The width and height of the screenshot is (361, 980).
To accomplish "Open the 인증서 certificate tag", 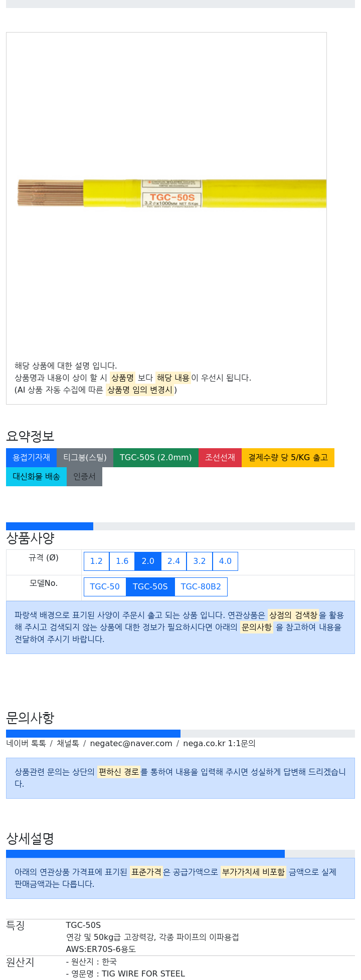I will pyautogui.click(x=84, y=476).
